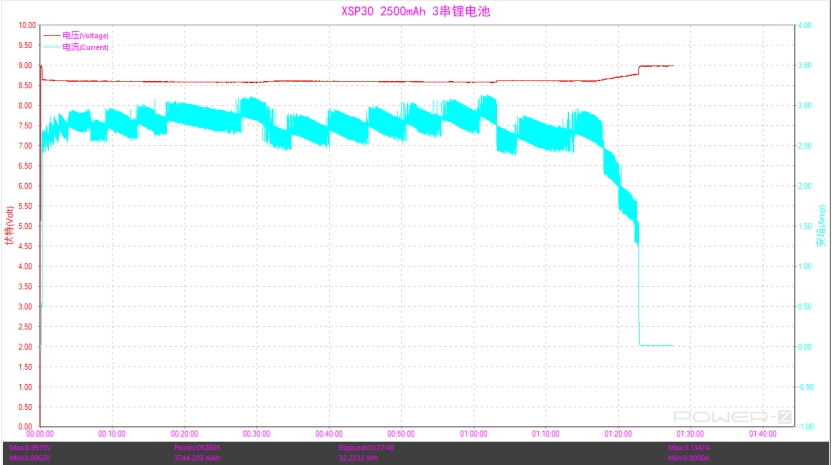Click the 00:10:00 time axis label
The width and height of the screenshot is (832, 465).
(x=112, y=434)
